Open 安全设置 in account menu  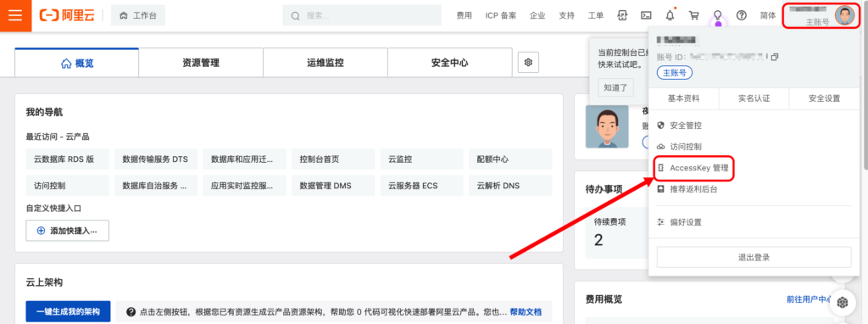pyautogui.click(x=824, y=98)
